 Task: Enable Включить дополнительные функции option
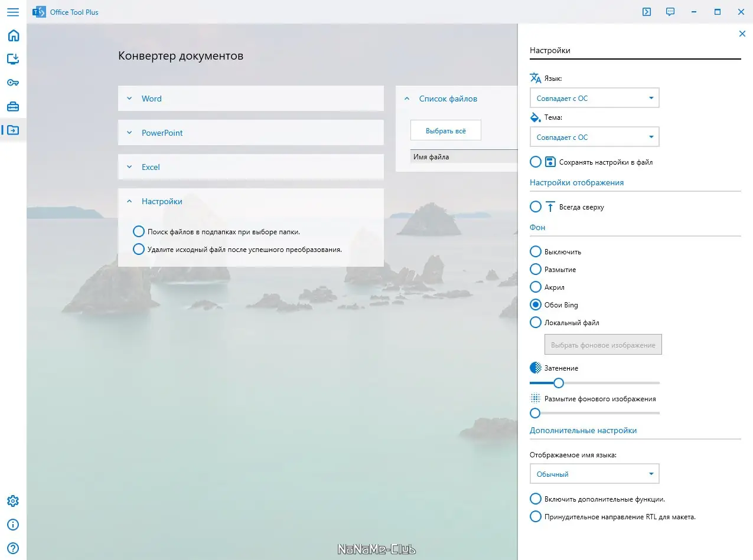coord(598,499)
